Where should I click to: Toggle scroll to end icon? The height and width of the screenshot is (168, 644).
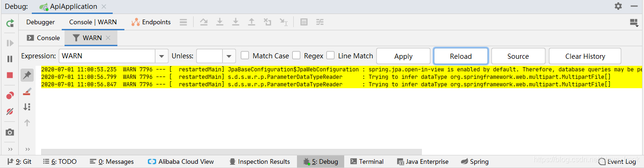(x=27, y=107)
